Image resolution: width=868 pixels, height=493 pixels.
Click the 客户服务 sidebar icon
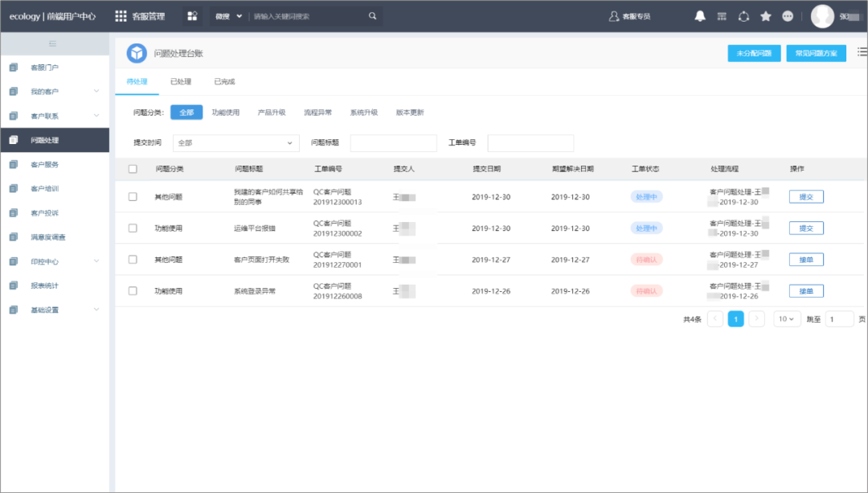pyautogui.click(x=14, y=165)
